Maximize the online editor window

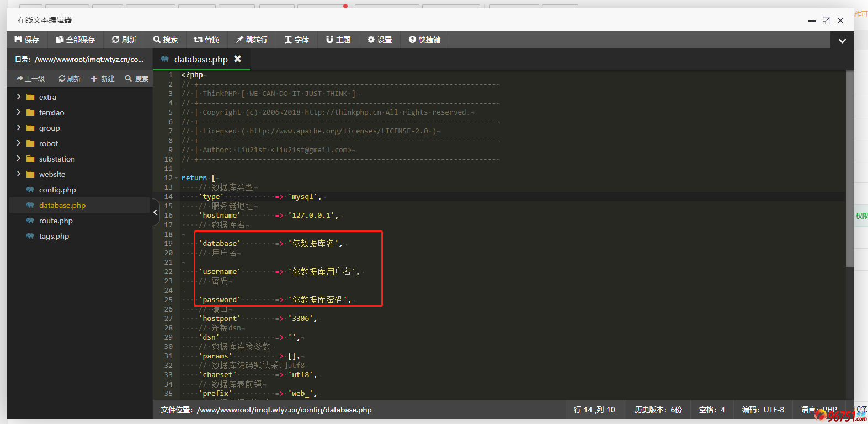[x=827, y=20]
